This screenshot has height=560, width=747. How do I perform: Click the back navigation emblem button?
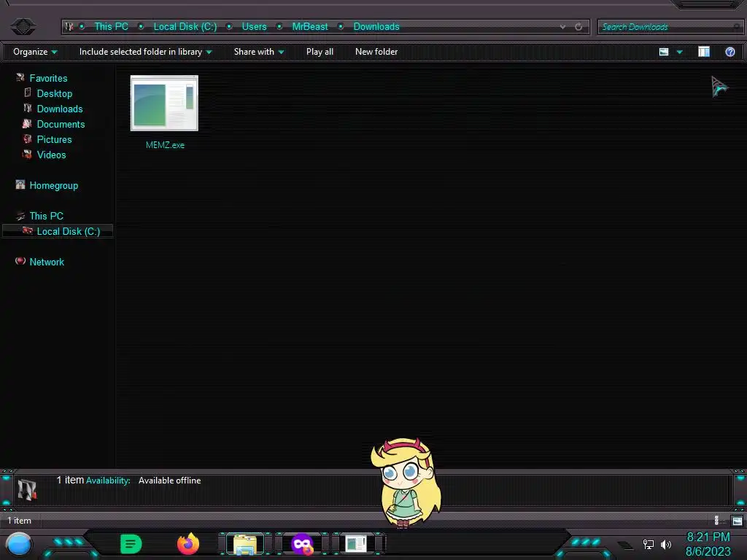(23, 26)
